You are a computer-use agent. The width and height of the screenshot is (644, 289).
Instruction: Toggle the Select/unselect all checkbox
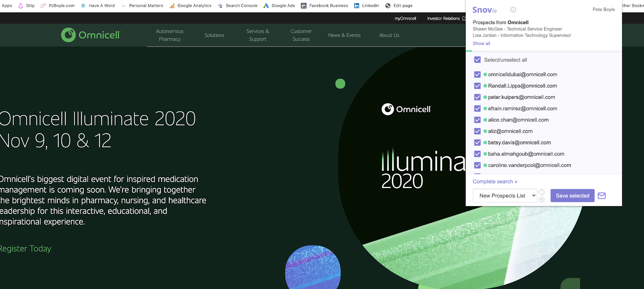tap(477, 59)
